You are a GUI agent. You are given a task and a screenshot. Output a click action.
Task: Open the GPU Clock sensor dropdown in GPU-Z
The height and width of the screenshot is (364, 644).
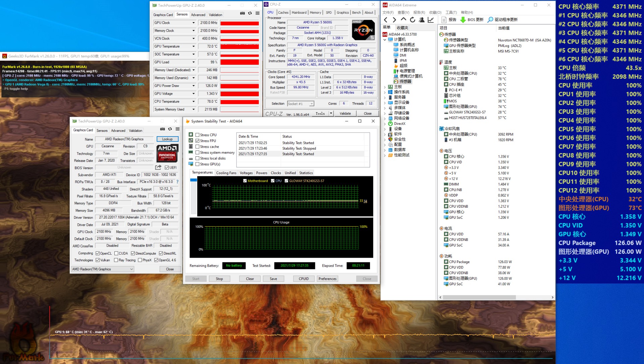pyautogui.click(x=194, y=22)
